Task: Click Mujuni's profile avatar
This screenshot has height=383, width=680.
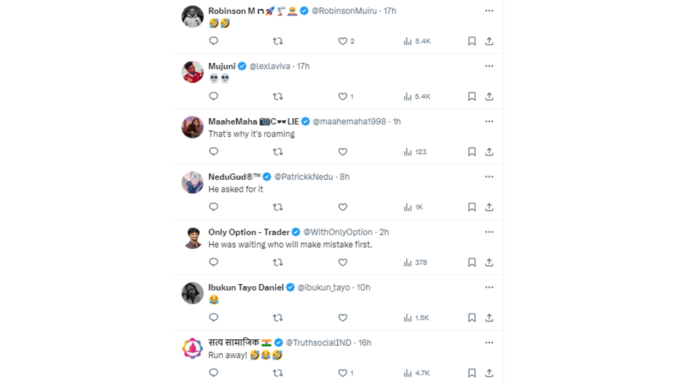Action: [x=193, y=72]
